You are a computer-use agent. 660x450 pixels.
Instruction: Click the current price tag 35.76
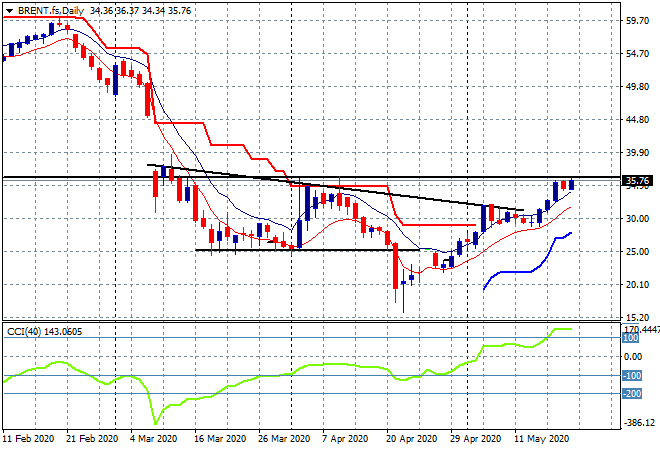[x=636, y=181]
